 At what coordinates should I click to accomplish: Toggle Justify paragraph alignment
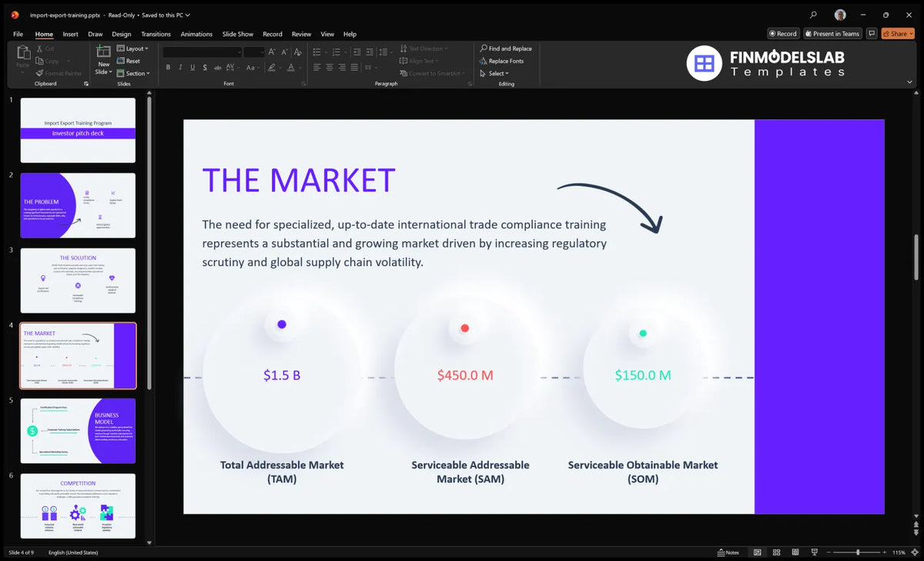[354, 67]
